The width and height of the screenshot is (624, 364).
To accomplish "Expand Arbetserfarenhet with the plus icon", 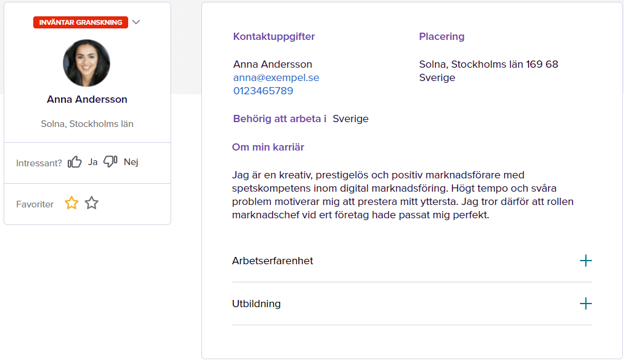I will 585,261.
